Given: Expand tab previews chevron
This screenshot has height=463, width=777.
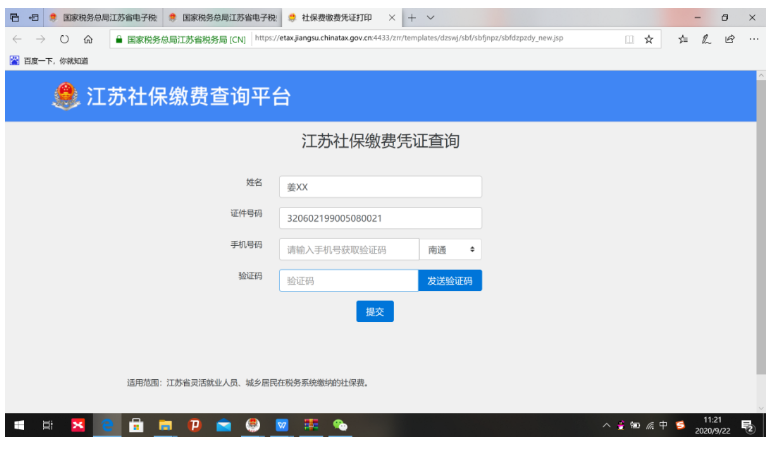Looking at the screenshot, I should coord(431,18).
